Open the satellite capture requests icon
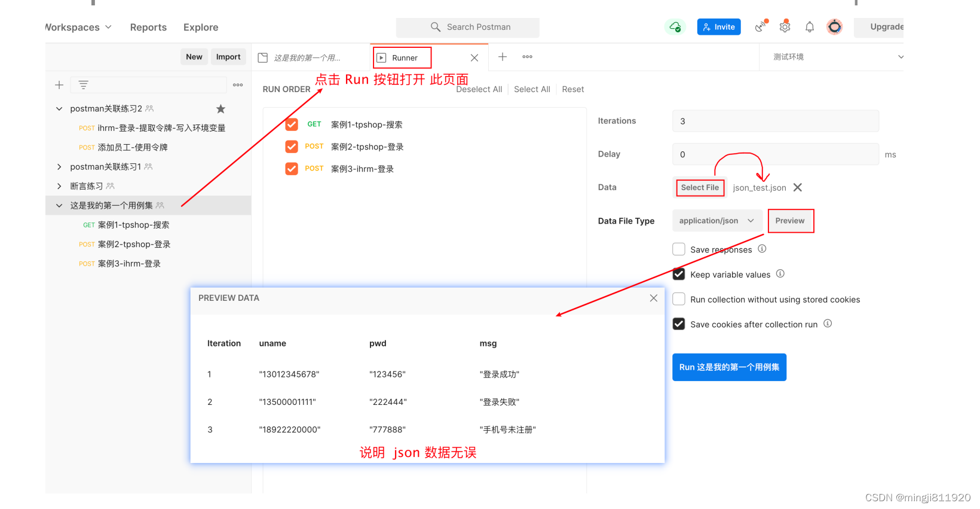This screenshot has height=509, width=980. 761,26
